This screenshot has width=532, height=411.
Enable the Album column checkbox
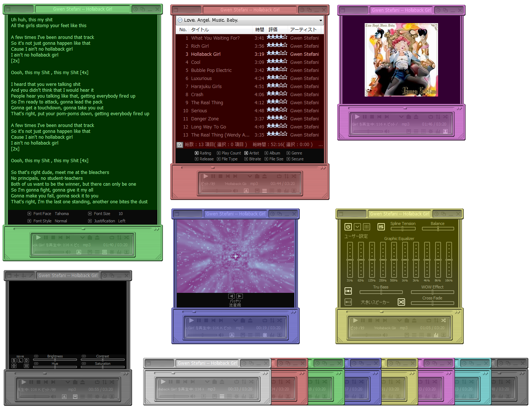click(x=266, y=153)
